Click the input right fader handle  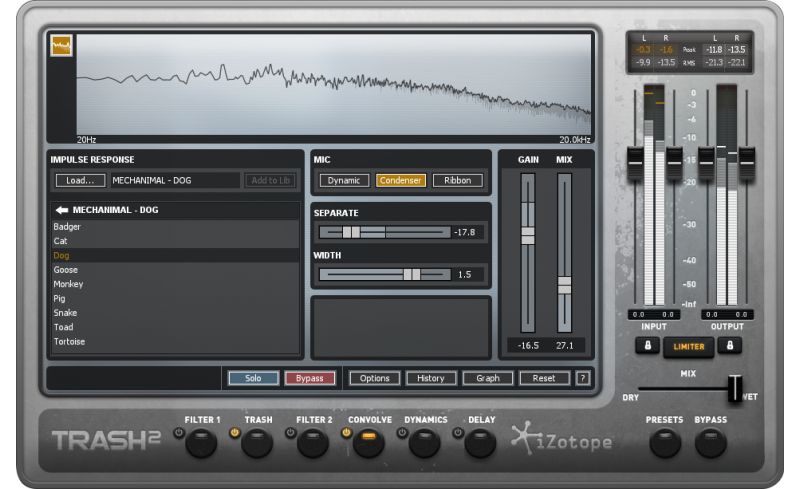(674, 163)
